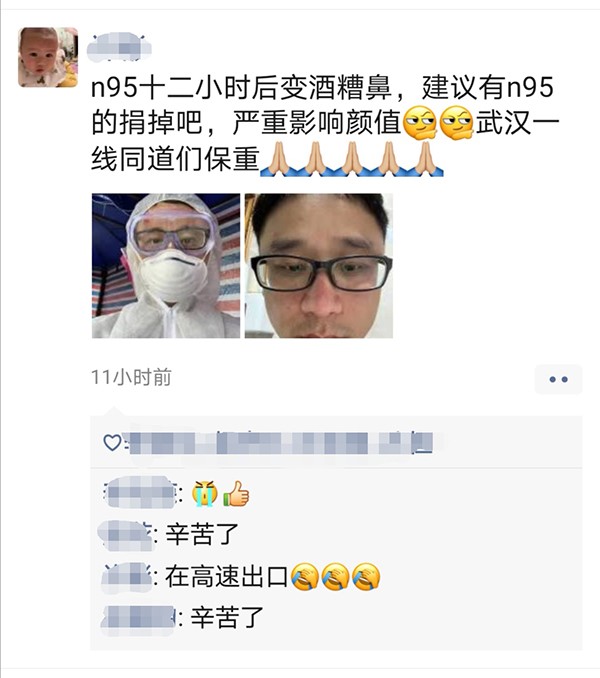Viewport: 600px width, 678px height.
Task: Tap the crying face emoji in the first comment
Action: [205, 493]
